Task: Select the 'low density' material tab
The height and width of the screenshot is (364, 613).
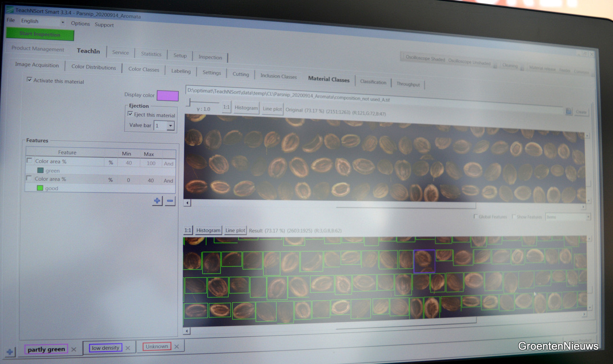Action: click(x=106, y=348)
